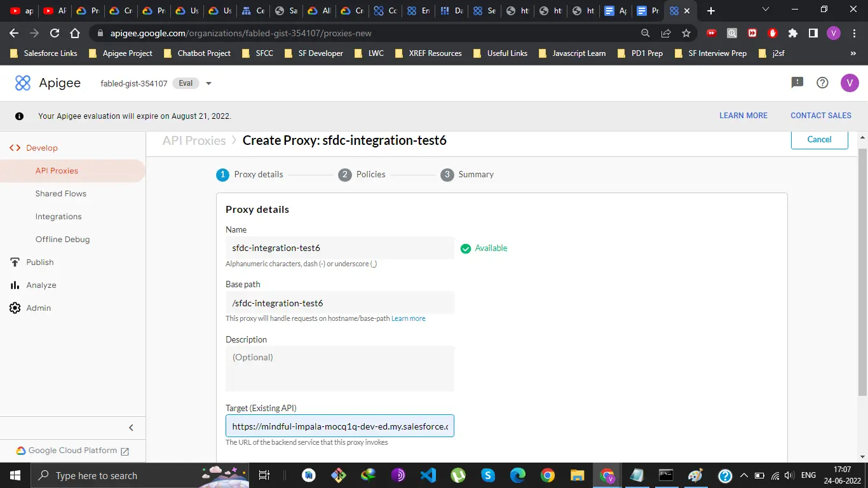
Task: Bookmark this page with star icon
Action: 686,33
